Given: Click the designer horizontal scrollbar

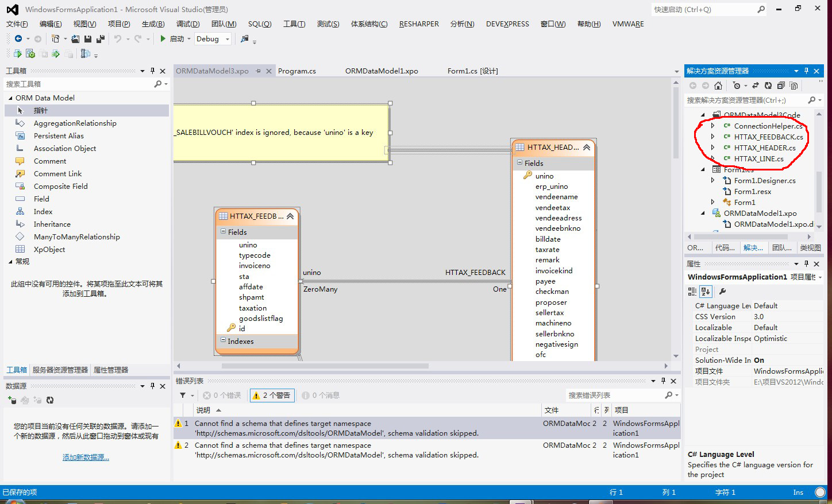Looking at the screenshot, I should point(325,366).
